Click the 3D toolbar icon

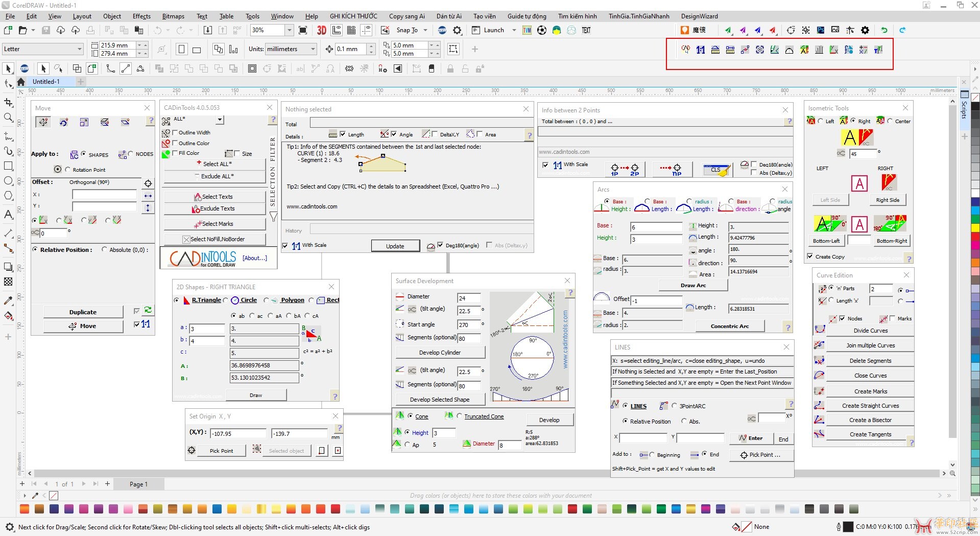tap(321, 30)
